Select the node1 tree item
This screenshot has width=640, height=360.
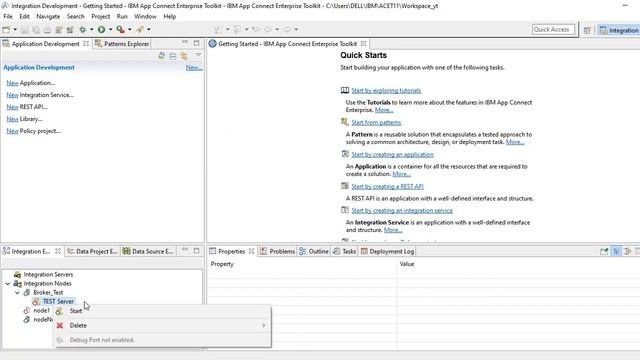pyautogui.click(x=41, y=310)
